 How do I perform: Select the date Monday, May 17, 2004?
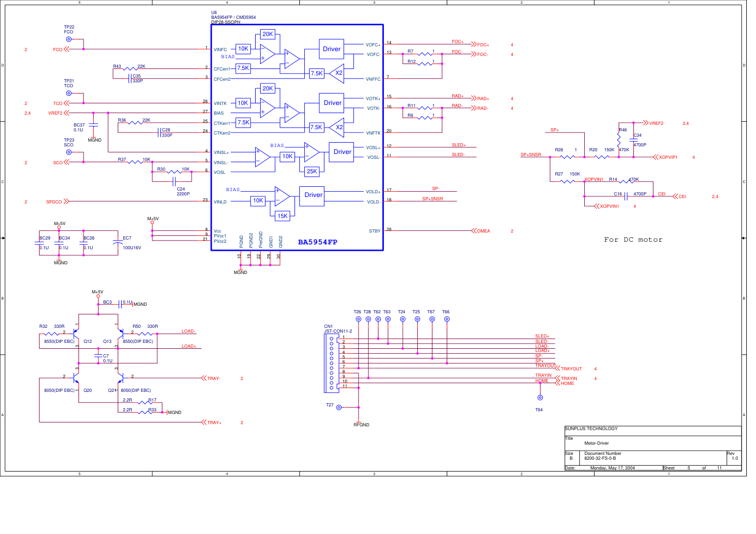tap(612, 468)
